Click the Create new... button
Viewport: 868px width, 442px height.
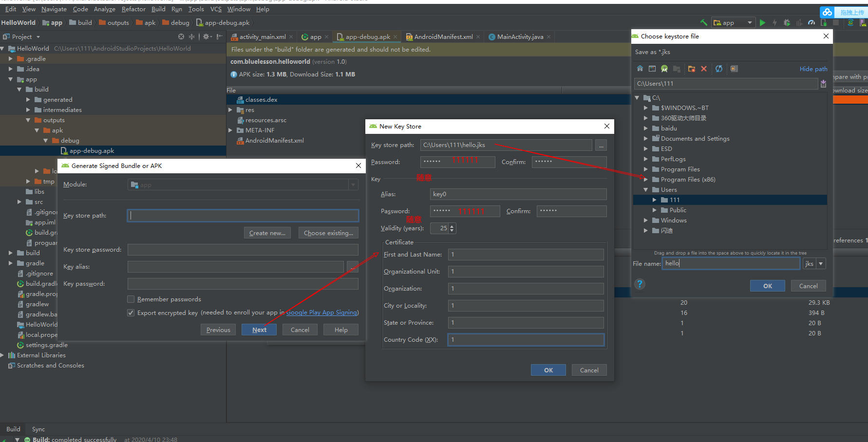pyautogui.click(x=267, y=233)
